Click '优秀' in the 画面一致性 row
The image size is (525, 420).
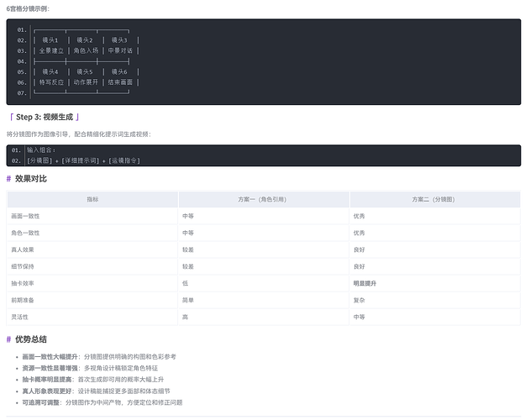[x=360, y=216]
